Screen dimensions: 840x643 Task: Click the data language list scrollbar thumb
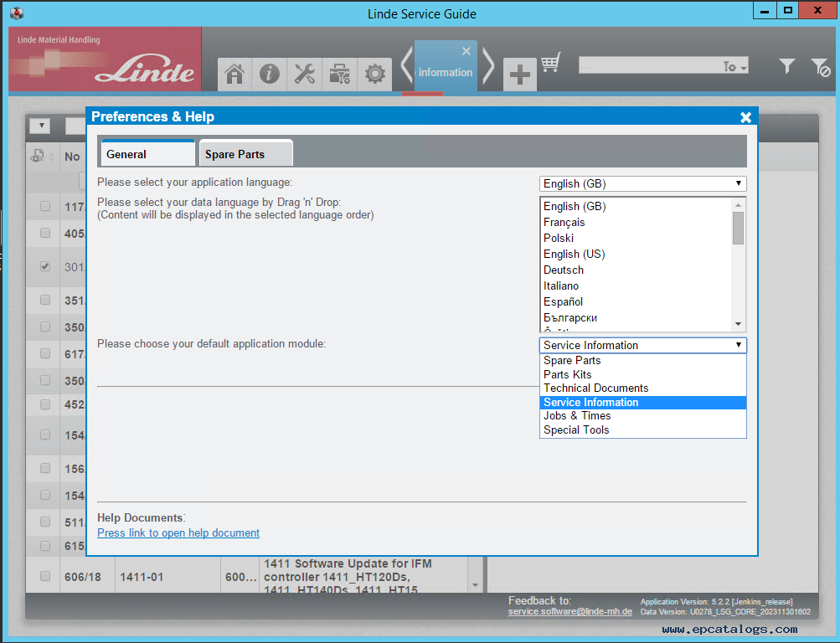[x=738, y=228]
